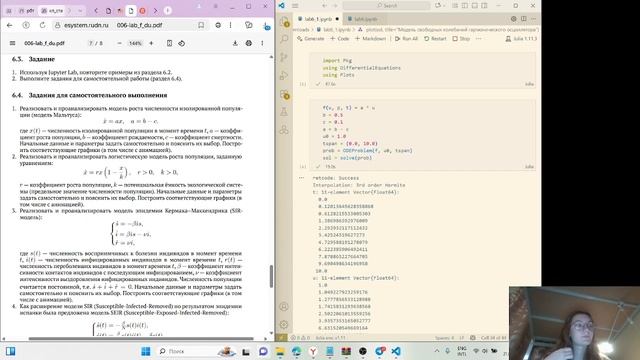The image size is (640, 360).
Task: Open the VS Code Manage gear
Action: click(x=284, y=324)
